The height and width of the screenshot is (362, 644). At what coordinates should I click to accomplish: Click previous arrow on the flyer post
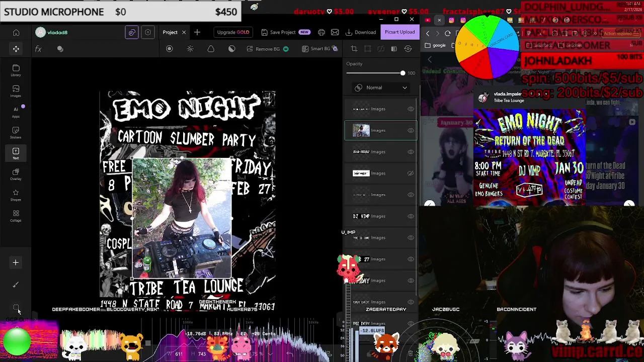(429, 204)
